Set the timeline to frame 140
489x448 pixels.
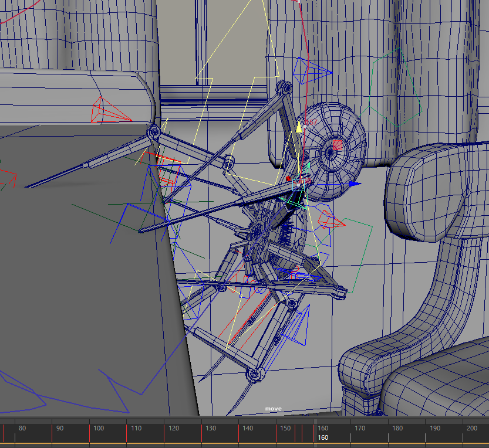click(x=239, y=432)
